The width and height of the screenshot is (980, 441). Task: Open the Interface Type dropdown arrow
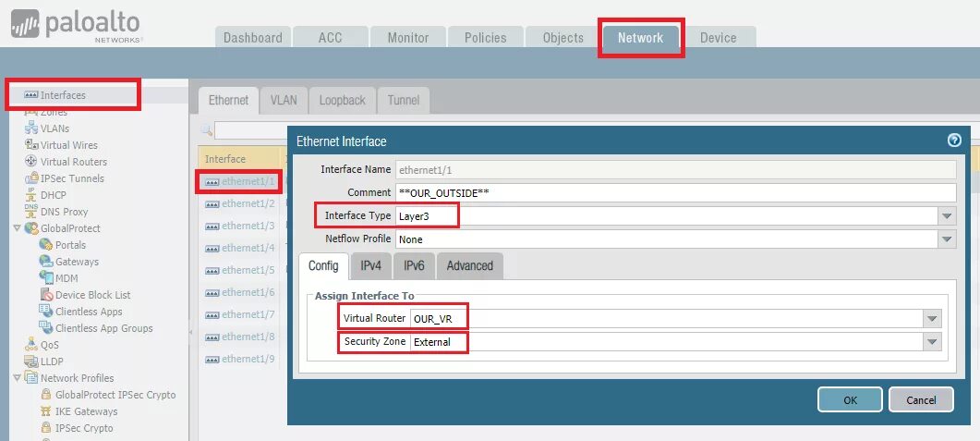(x=947, y=216)
